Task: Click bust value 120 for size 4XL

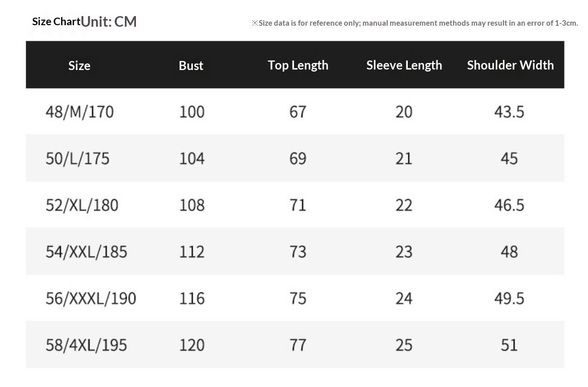Action: coord(192,345)
